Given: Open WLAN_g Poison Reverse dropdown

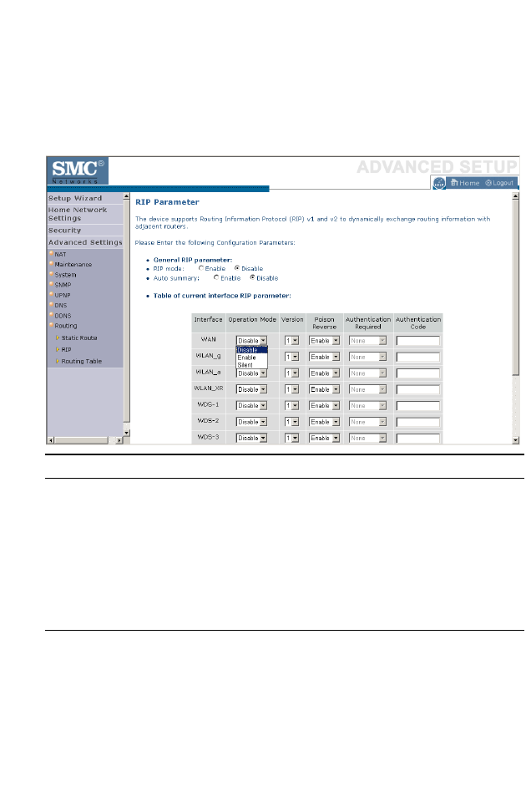Looking at the screenshot, I should tap(324, 357).
